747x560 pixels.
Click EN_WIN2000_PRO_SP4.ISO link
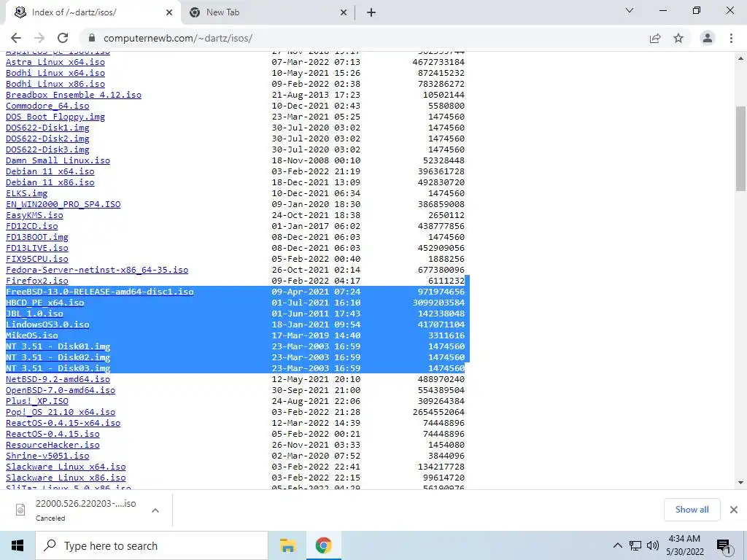click(x=63, y=204)
